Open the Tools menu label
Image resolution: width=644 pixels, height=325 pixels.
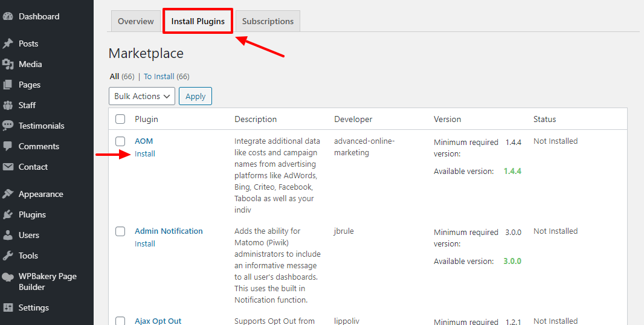point(28,256)
